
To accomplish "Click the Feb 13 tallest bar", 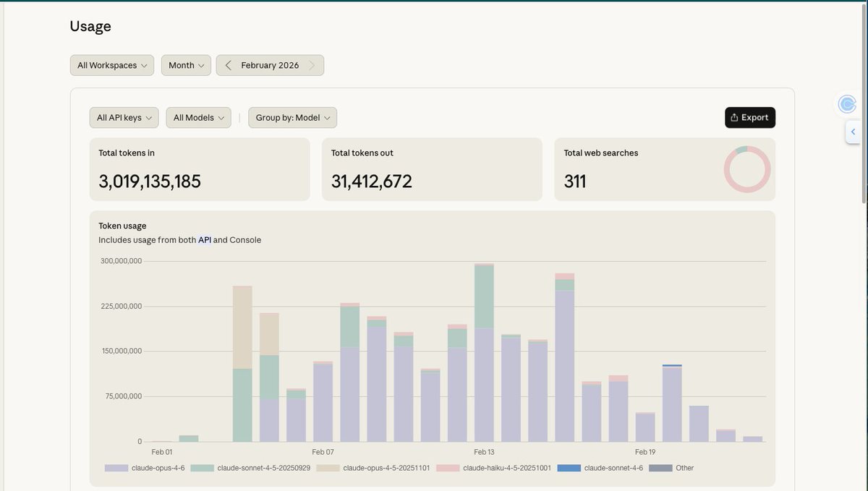I will pyautogui.click(x=484, y=352).
